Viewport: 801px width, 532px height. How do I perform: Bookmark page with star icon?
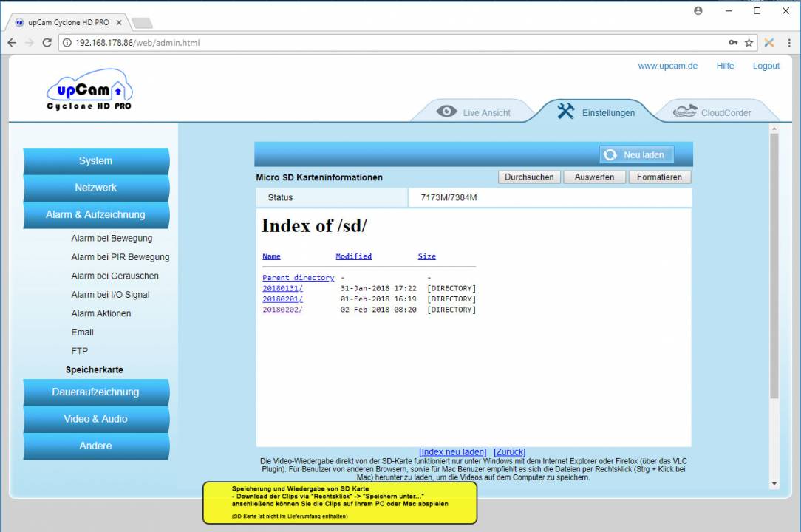click(x=749, y=43)
